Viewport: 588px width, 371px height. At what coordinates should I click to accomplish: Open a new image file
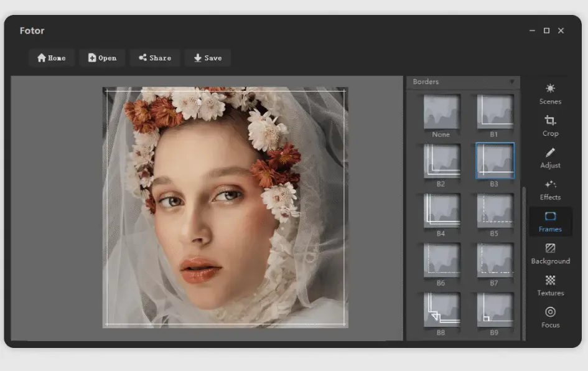[101, 57]
